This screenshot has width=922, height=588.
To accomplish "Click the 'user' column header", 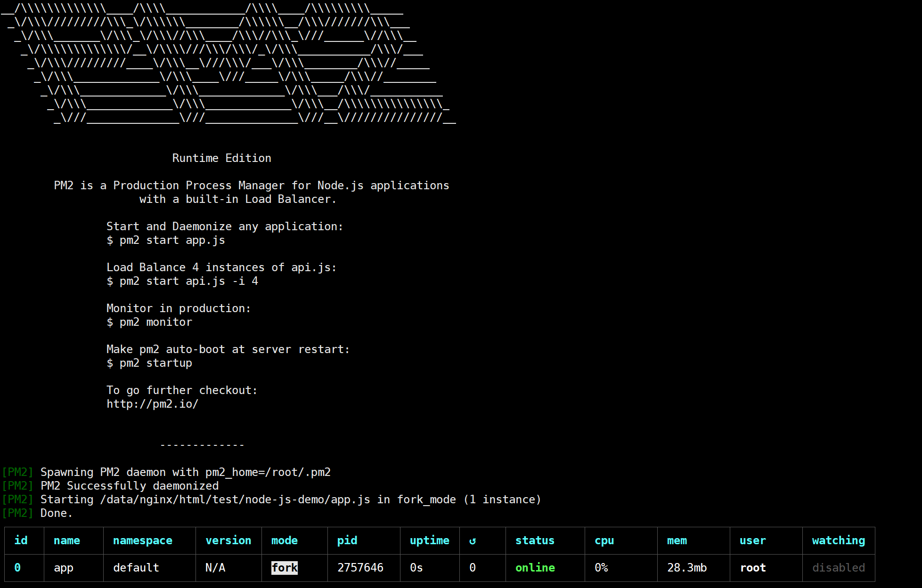I will tap(753, 540).
